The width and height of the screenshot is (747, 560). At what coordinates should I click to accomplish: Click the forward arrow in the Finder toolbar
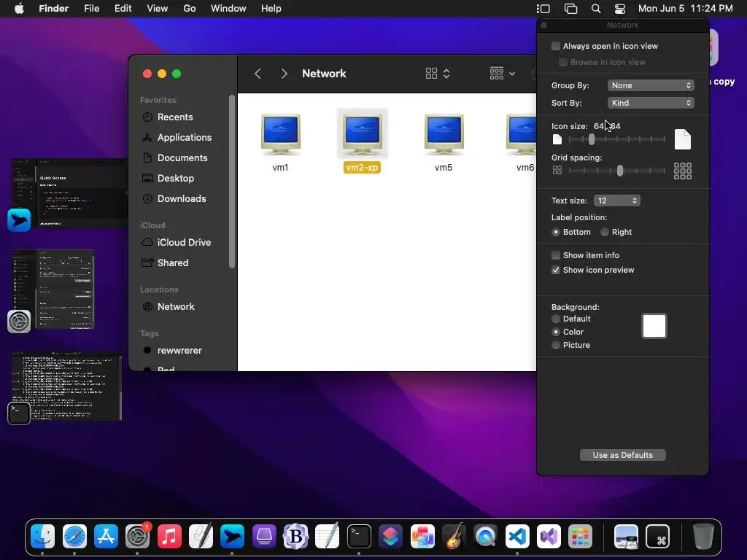point(284,74)
